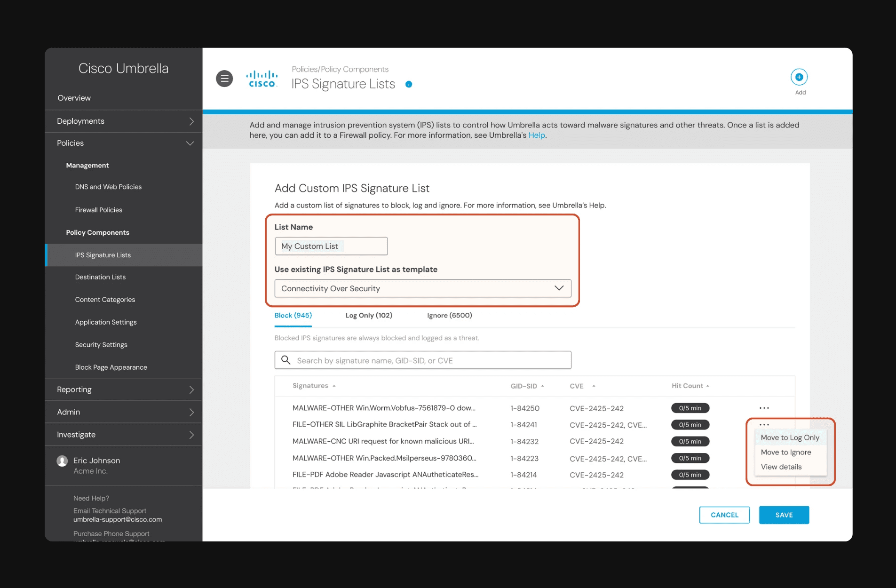
Task: Open Block Page Appearance
Action: coord(111,367)
